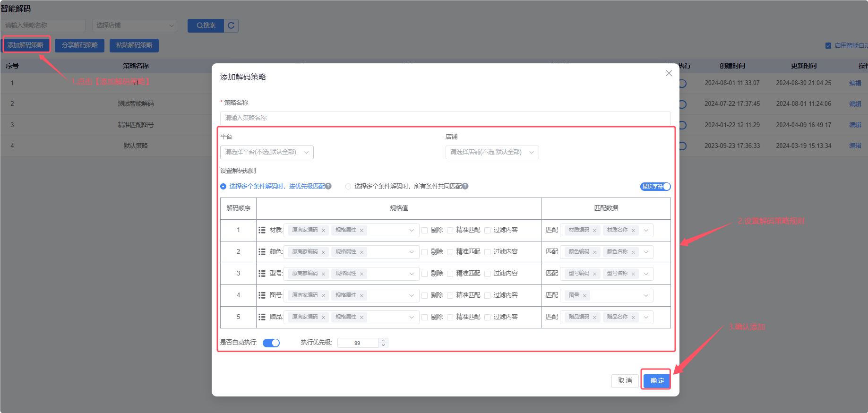Screen dimensions: 868x413
Task: Remove 规格属性 tag in 型号 row
Action: pos(361,274)
